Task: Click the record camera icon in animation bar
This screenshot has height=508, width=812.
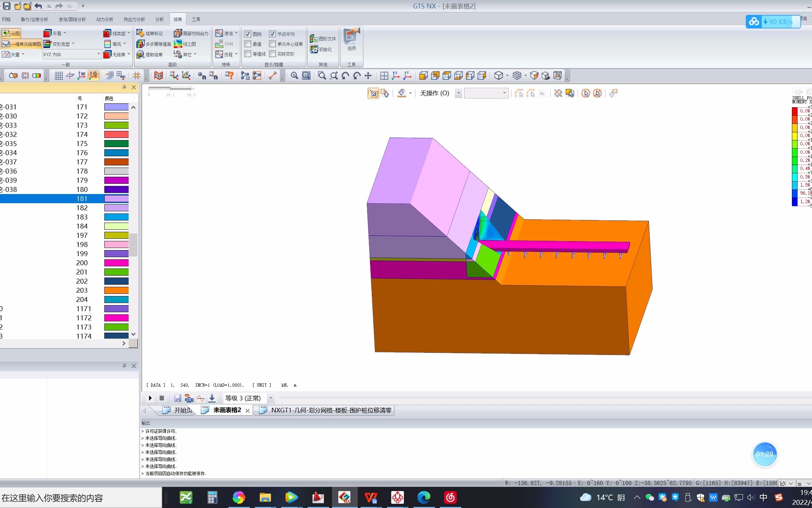Action: coord(189,398)
